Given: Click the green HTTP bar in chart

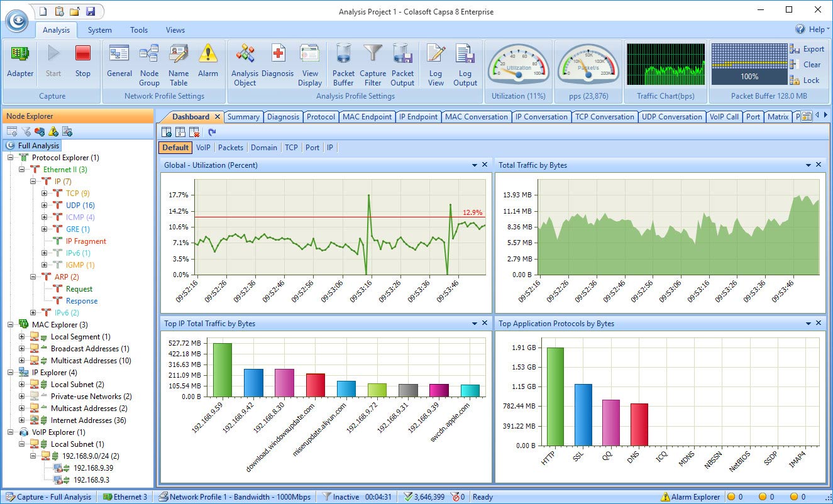Looking at the screenshot, I should [555, 396].
